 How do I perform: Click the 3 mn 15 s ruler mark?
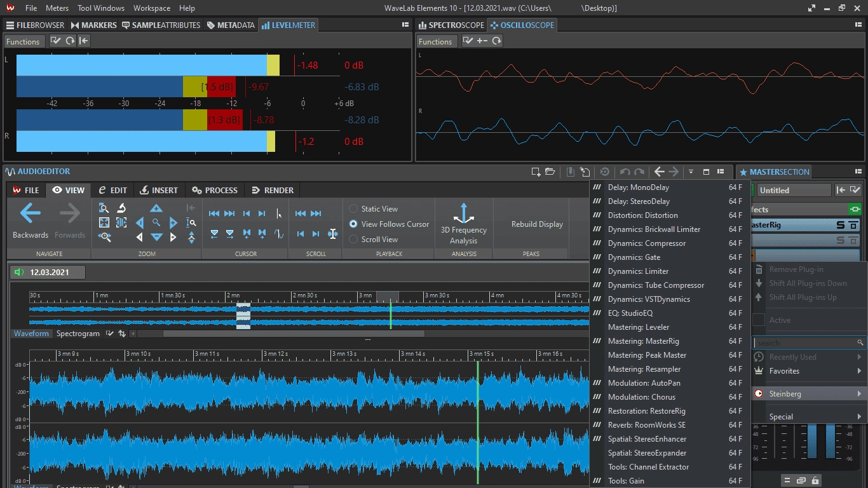click(x=481, y=354)
